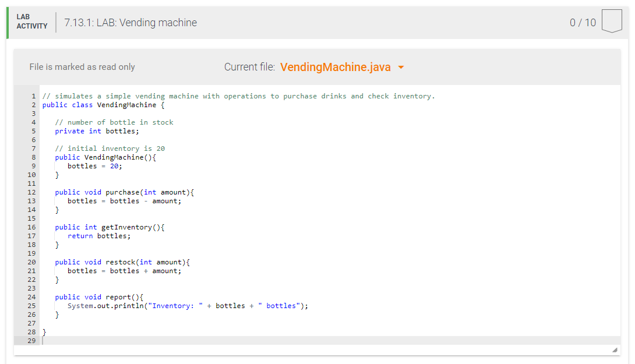
Task: Click line number 29 in the gutter
Action: point(31,341)
